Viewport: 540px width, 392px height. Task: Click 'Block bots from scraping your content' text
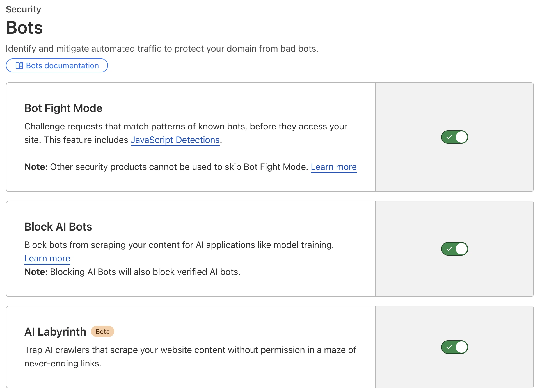pos(179,245)
